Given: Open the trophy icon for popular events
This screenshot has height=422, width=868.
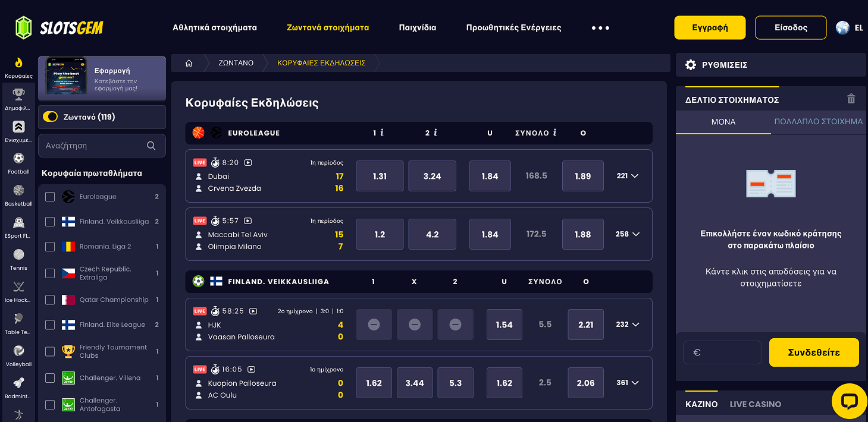Looking at the screenshot, I should tap(18, 95).
